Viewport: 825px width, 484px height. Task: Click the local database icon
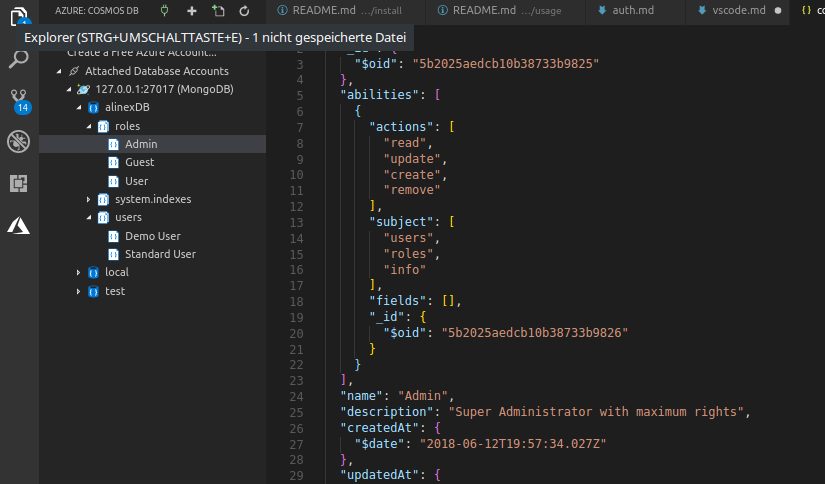tap(93, 273)
